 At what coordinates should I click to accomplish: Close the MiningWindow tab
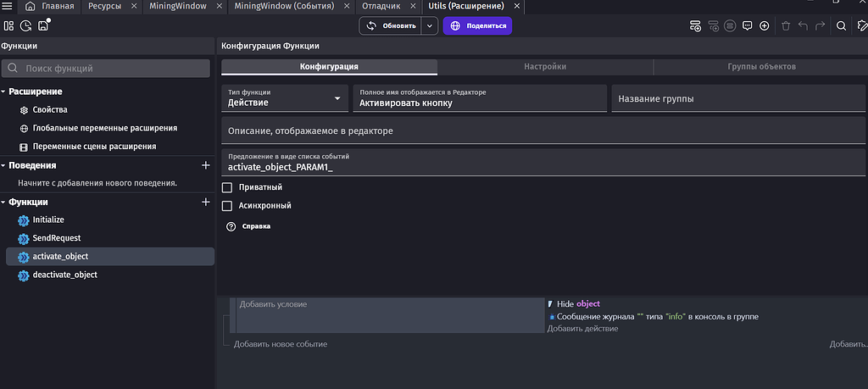click(220, 6)
